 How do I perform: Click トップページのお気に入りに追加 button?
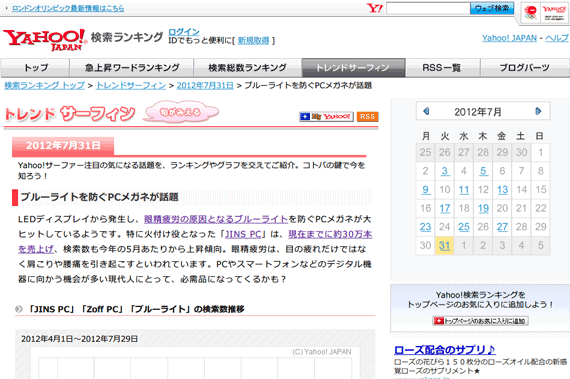pyautogui.click(x=480, y=321)
